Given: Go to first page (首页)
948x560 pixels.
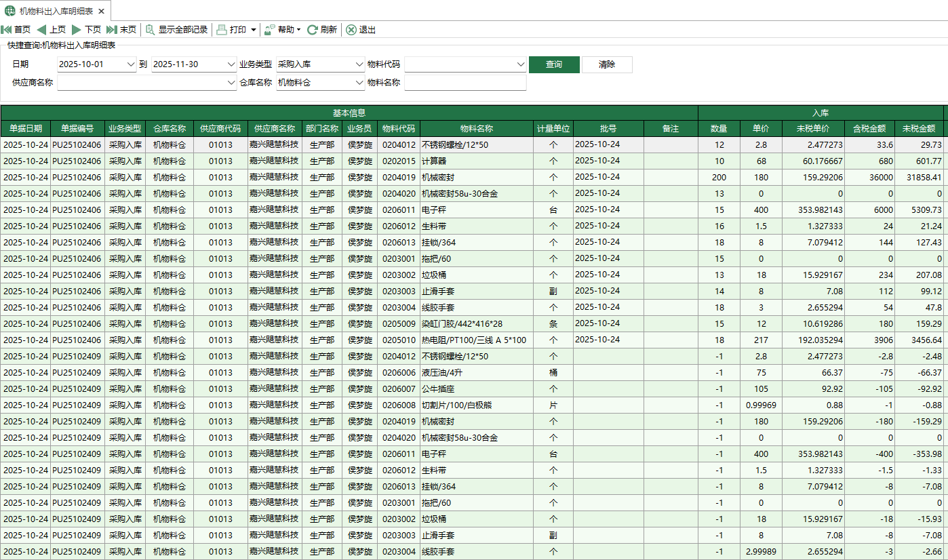Looking at the screenshot, I should pyautogui.click(x=16, y=30).
